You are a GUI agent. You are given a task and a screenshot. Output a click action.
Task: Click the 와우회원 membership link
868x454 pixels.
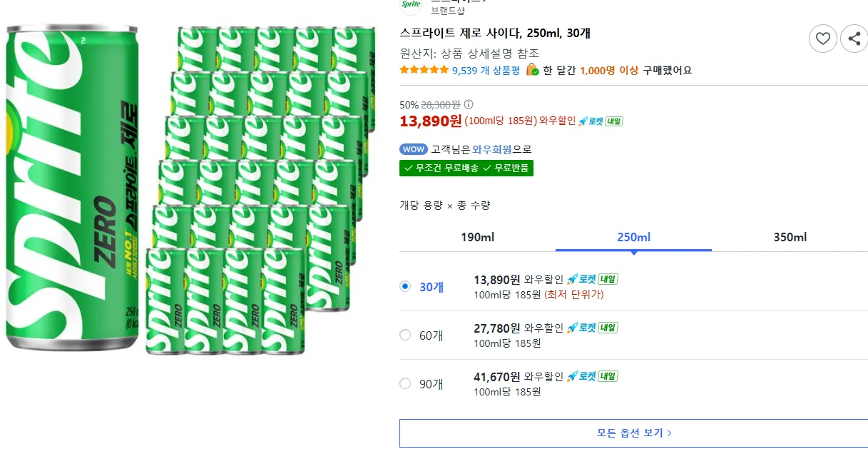point(492,149)
